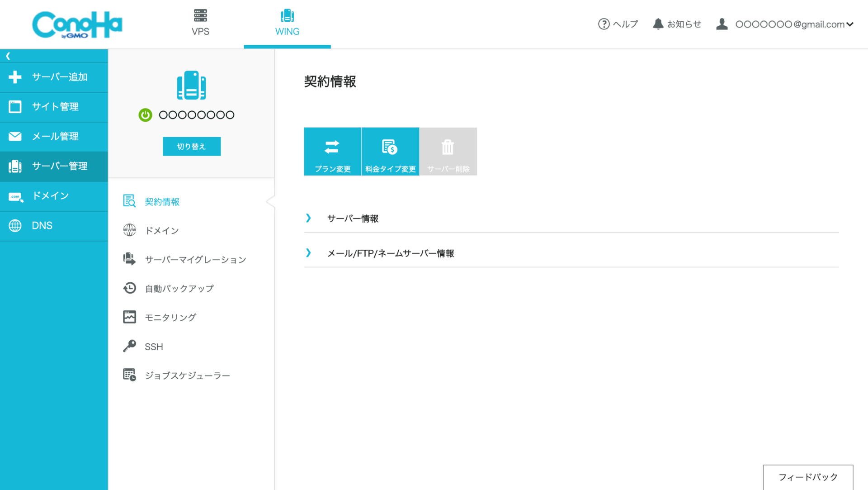Open the フィードバック button
Viewport: 868px width, 490px height.
click(x=808, y=477)
